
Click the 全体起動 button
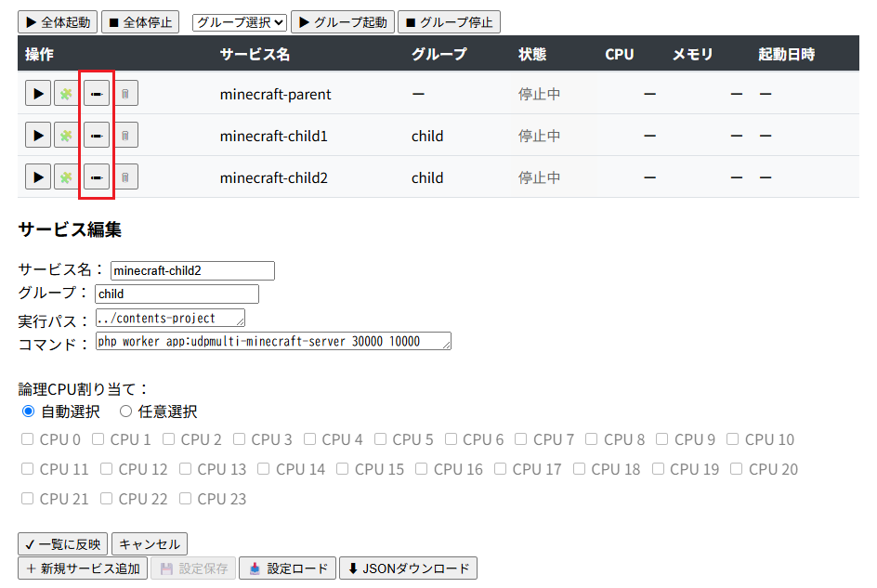coord(57,21)
